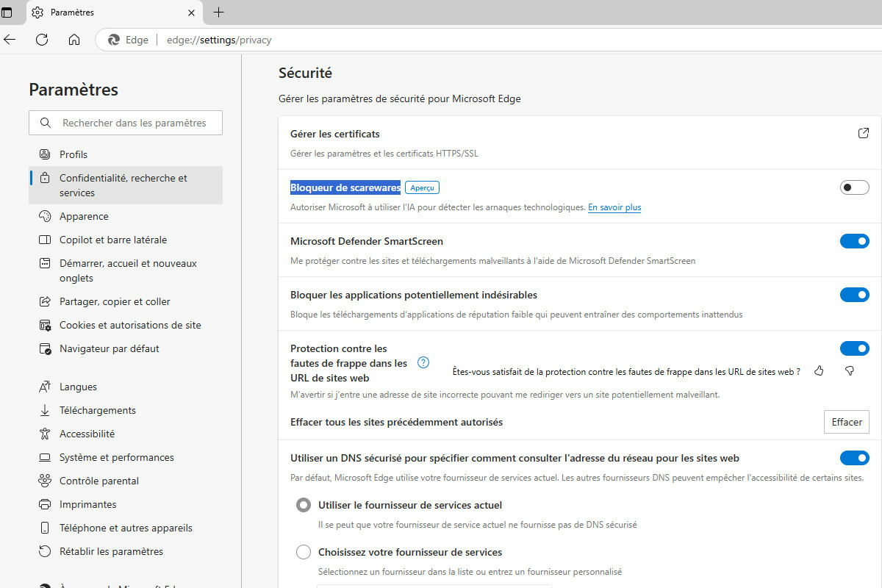The height and width of the screenshot is (588, 882).
Task: Select 'Choisissez votre fournisseur de services' option
Action: click(x=304, y=552)
